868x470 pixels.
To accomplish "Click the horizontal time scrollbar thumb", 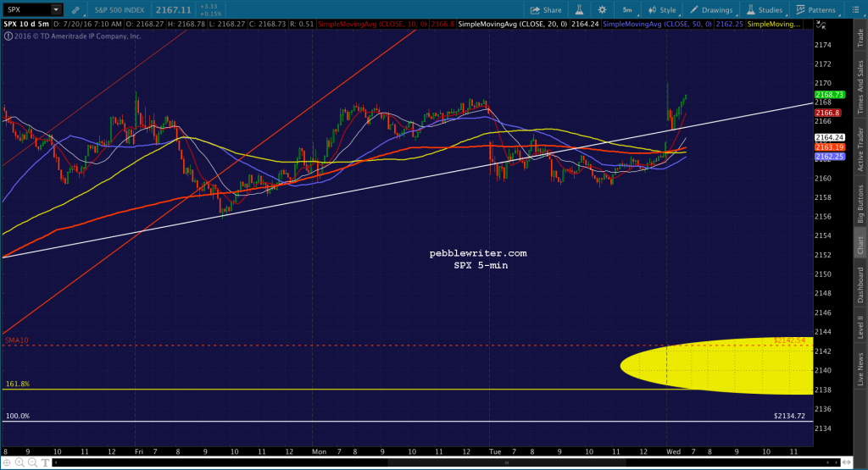I will tap(507, 462).
